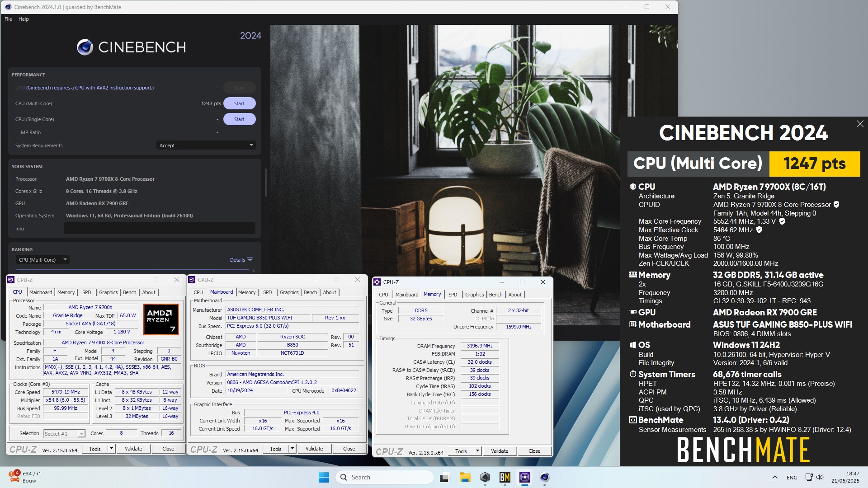Click the ENG language indicator
This screenshot has height=488, width=868.
[792, 477]
